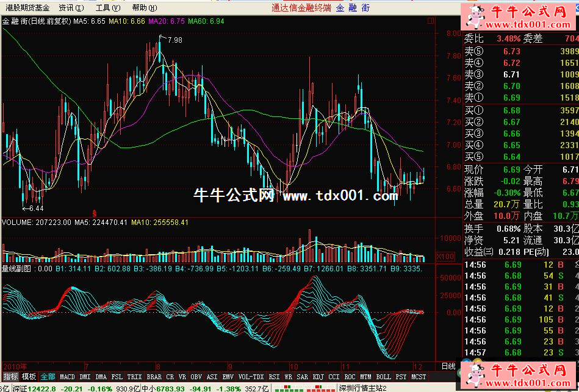This screenshot has width=579, height=392.
Task: Apply the ASI indicator
Action: pyautogui.click(x=212, y=377)
